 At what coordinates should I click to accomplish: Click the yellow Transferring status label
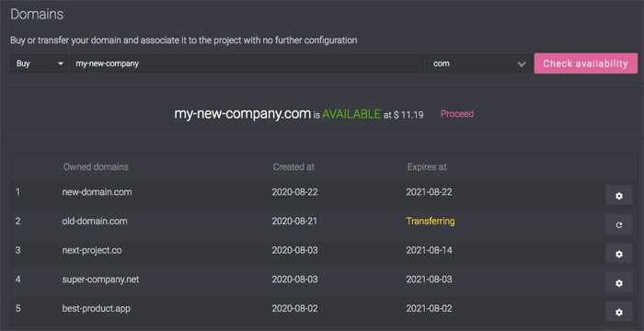431,221
